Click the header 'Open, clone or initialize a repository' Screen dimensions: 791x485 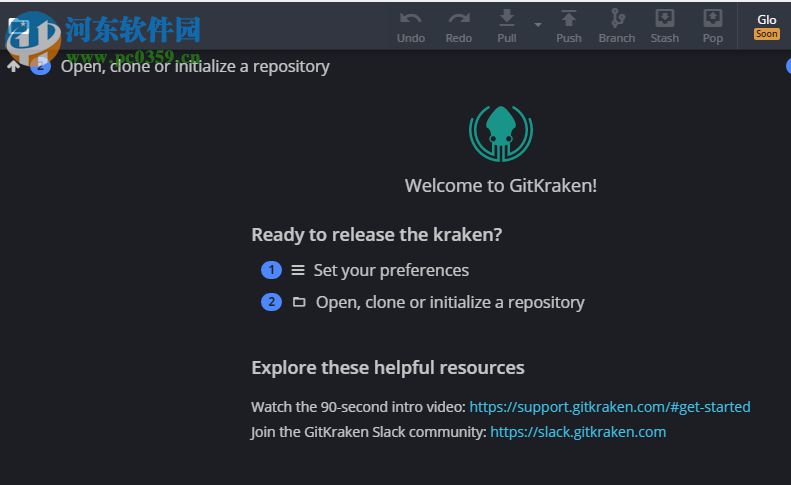pos(195,67)
